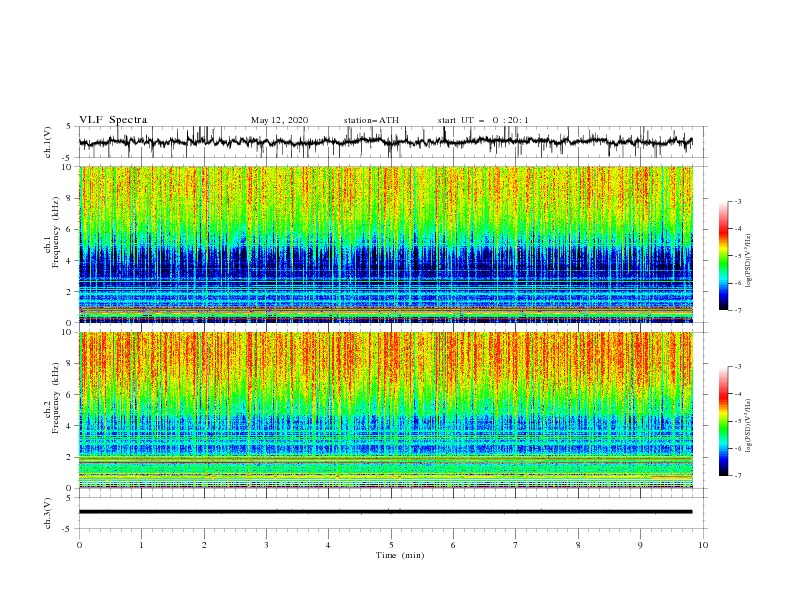This screenshot has height=612, width=792.
Task: Click the date 'May 12, 2020'
Action: [x=279, y=120]
